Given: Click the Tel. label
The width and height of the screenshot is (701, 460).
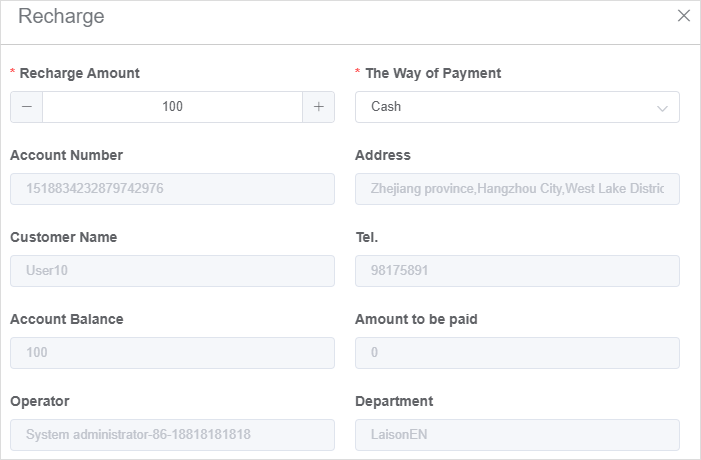Looking at the screenshot, I should [367, 237].
